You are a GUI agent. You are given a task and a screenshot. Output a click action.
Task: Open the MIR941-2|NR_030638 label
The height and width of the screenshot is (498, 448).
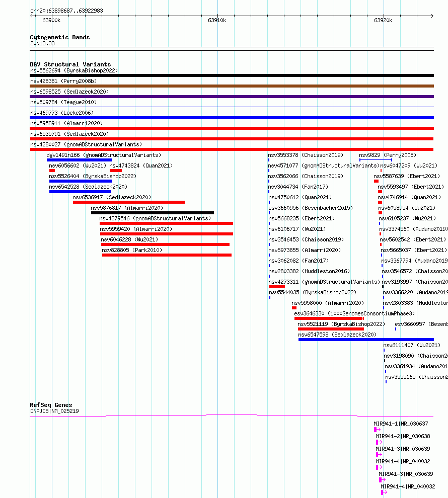coord(403,437)
